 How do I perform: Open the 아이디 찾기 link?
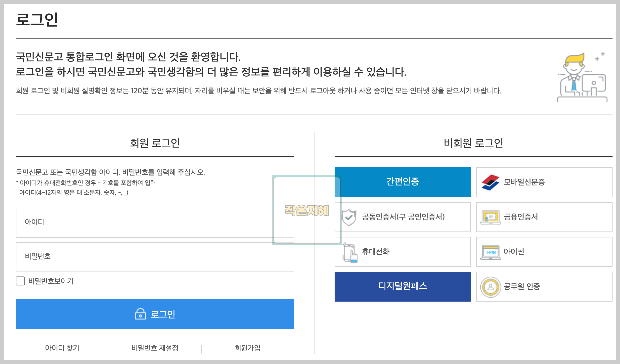62,348
